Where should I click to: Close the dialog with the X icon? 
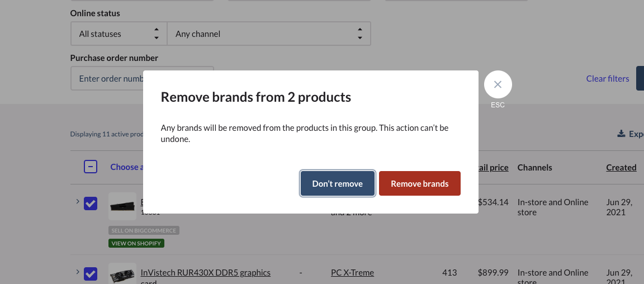(498, 84)
